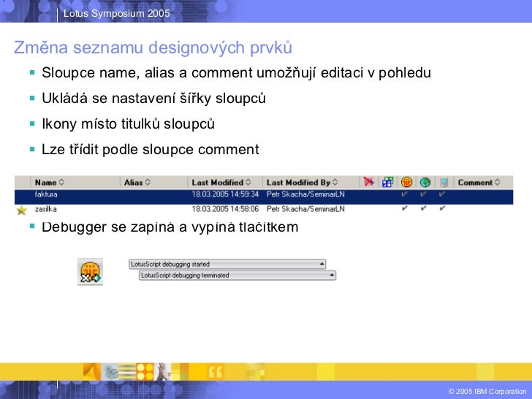Select the faktura design element name
The width and height of the screenshot is (532, 399).
(46, 194)
